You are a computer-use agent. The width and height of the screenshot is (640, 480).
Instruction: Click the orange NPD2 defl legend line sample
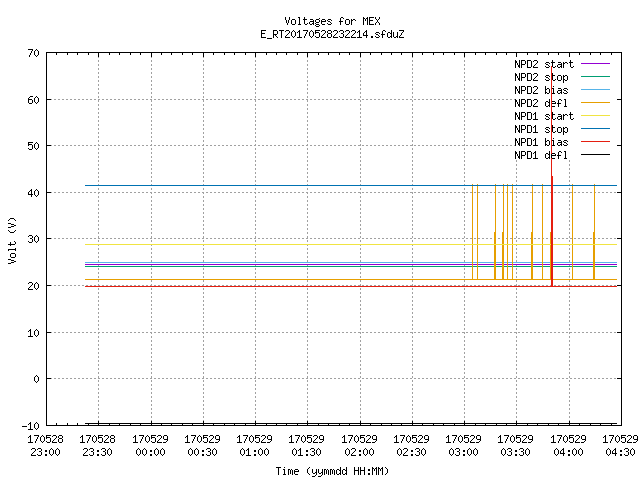pyautogui.click(x=596, y=103)
